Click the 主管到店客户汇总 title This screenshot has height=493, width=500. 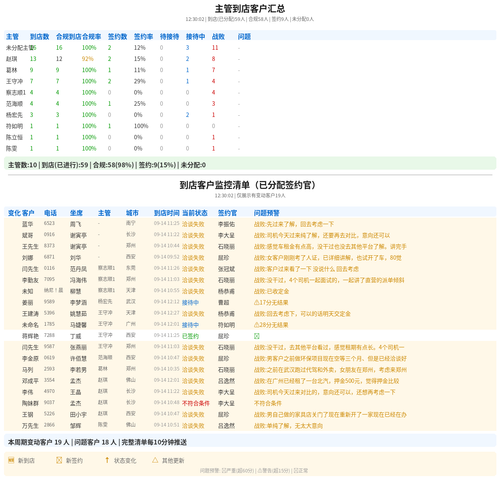click(x=250, y=9)
